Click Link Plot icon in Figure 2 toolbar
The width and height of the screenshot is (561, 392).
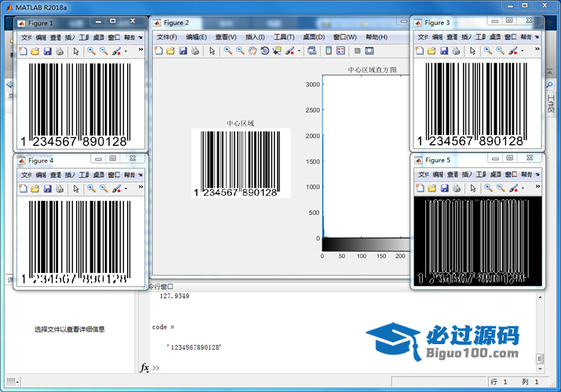tap(311, 51)
